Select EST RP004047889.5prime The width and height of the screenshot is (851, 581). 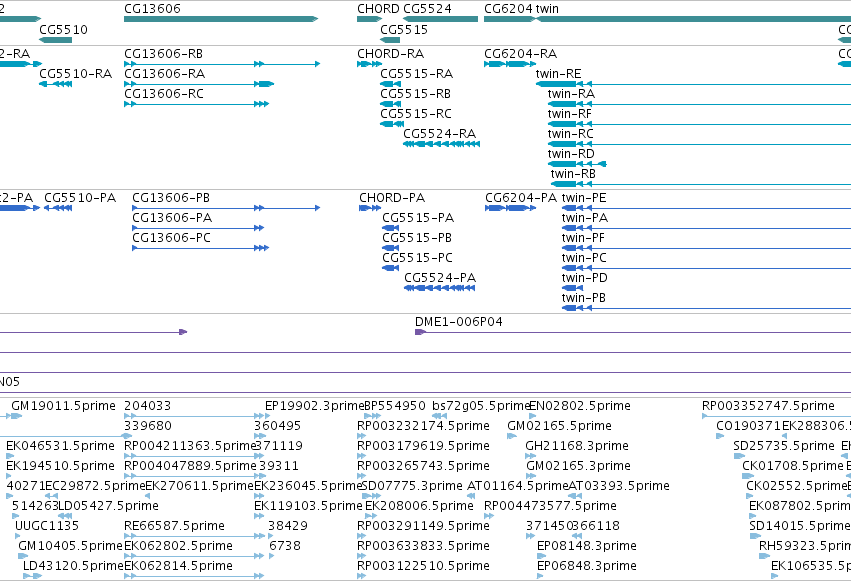pyautogui.click(x=190, y=466)
